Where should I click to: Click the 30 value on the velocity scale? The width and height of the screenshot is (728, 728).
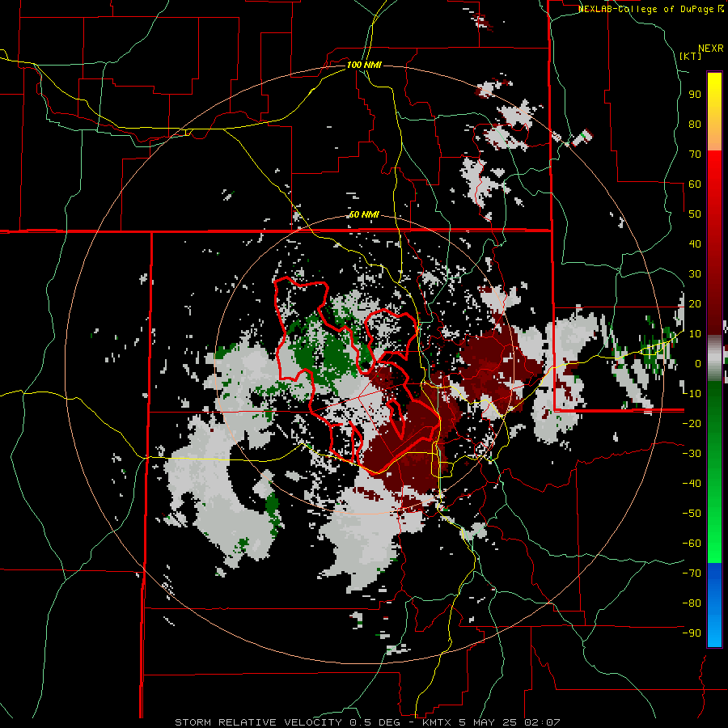(695, 274)
